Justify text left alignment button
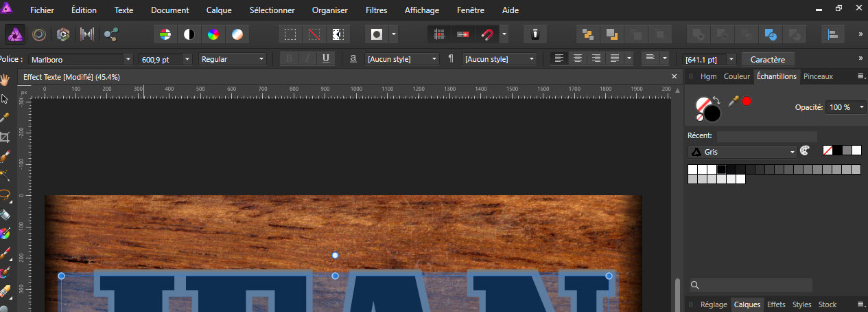The image size is (868, 312). point(615,59)
